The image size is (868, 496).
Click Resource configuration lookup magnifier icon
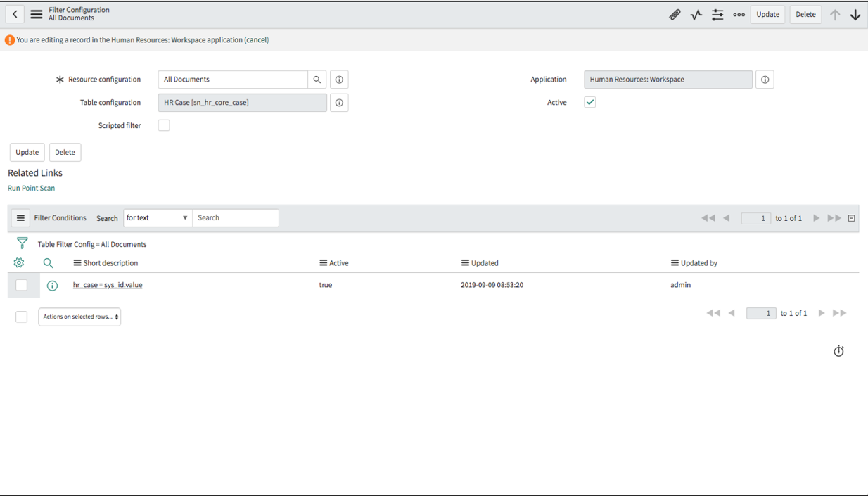pyautogui.click(x=317, y=80)
